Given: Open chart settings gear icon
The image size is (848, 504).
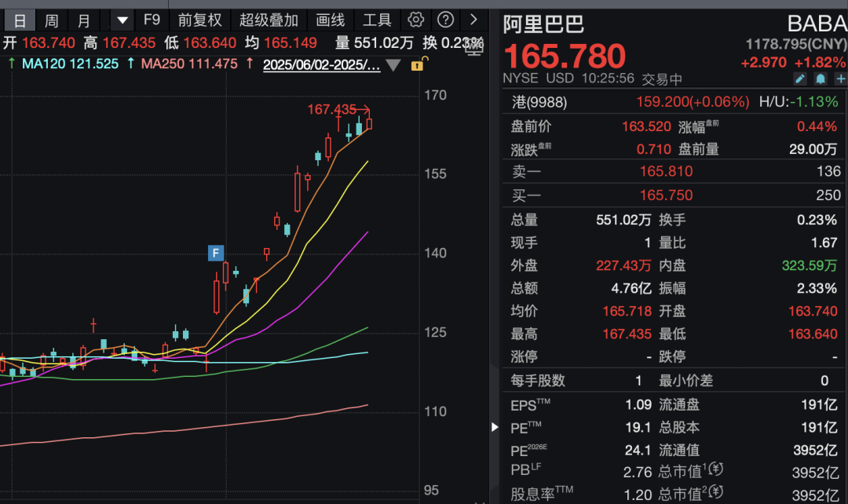Looking at the screenshot, I should (x=415, y=20).
